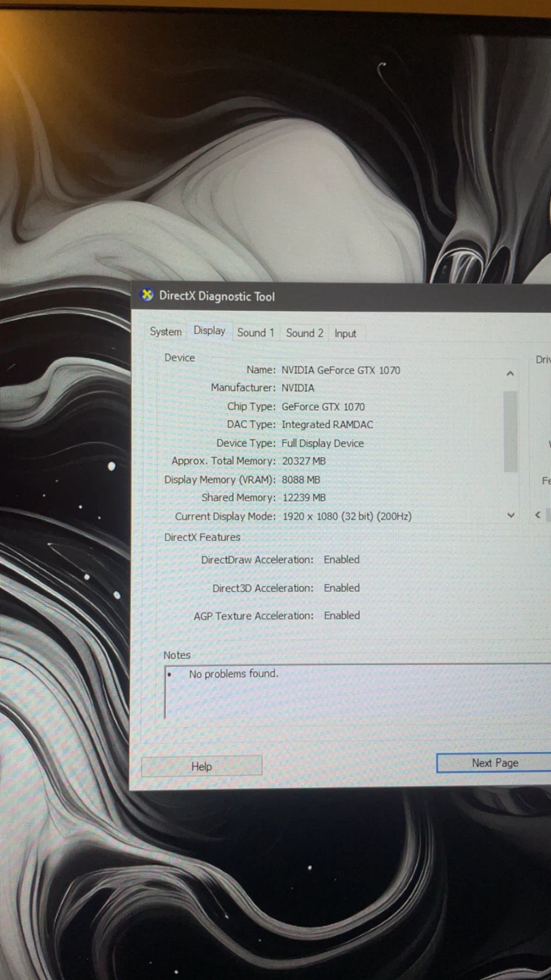551x980 pixels.
Task: Select the Display tab
Action: coord(209,330)
